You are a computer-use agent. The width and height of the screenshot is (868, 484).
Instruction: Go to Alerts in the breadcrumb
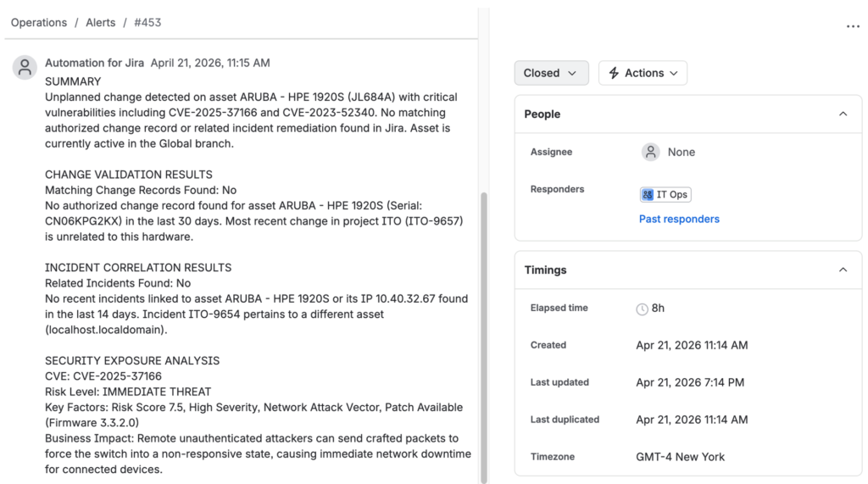pos(101,23)
